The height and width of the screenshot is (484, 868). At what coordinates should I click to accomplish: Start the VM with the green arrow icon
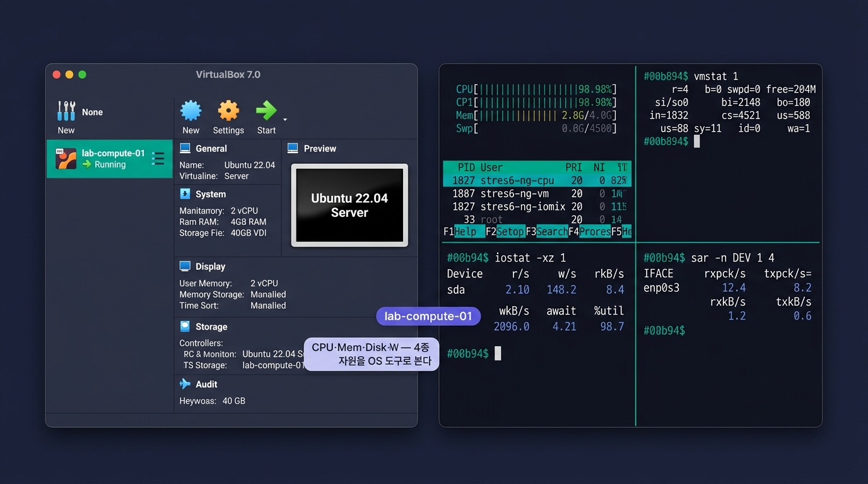tap(266, 111)
